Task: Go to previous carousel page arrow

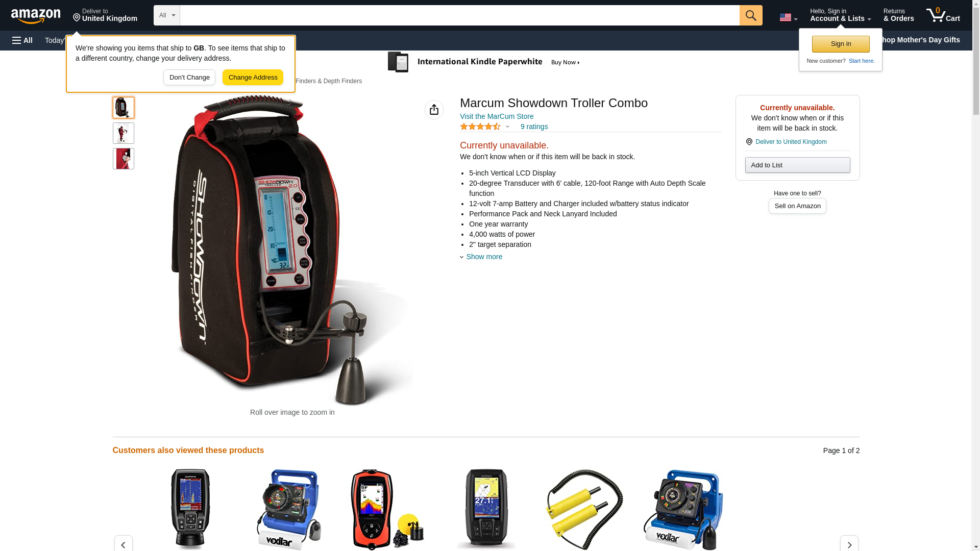Action: coord(123,544)
